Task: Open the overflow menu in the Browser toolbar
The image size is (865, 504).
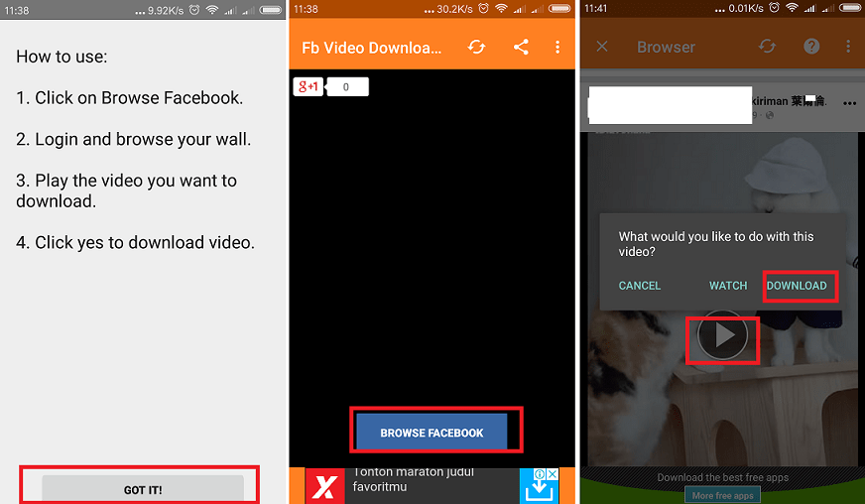Action: coord(848,47)
